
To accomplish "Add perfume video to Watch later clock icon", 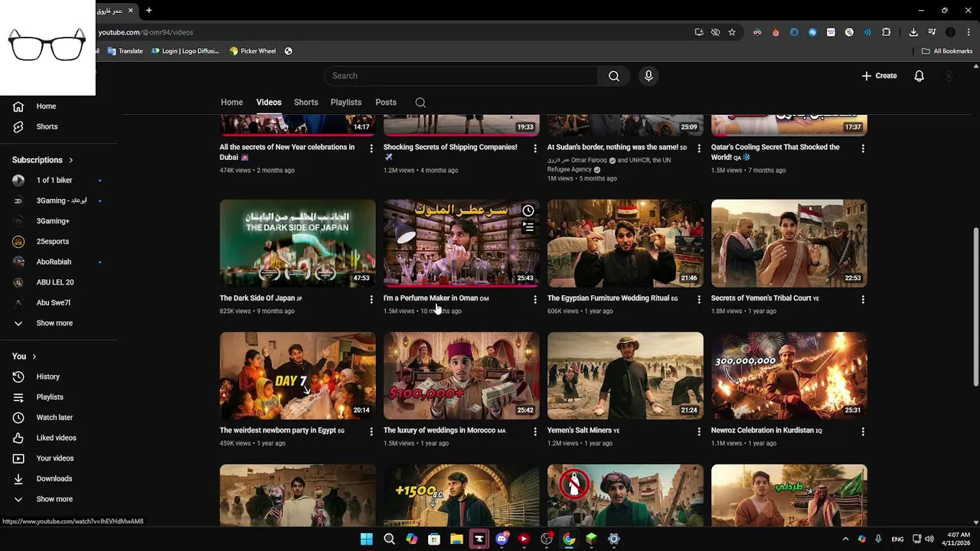I will click(x=528, y=210).
